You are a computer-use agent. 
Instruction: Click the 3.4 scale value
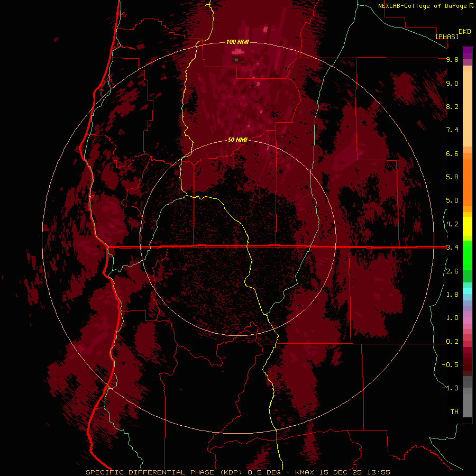click(x=452, y=248)
